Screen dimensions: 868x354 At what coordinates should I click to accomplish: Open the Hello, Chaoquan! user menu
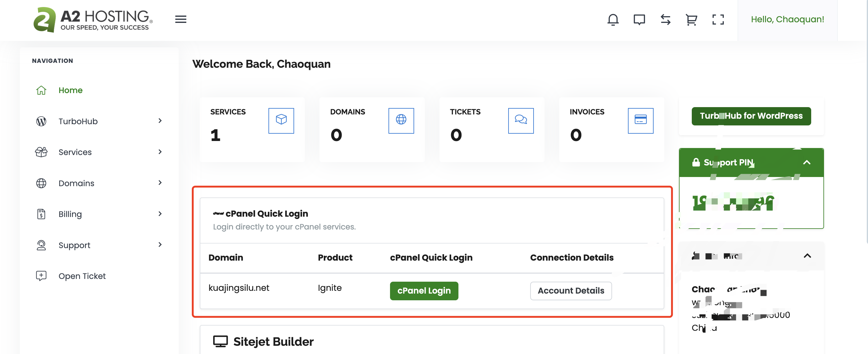[787, 20]
